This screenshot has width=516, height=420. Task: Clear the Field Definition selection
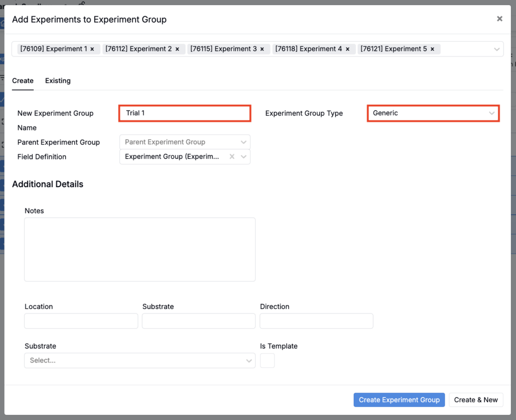tap(232, 157)
